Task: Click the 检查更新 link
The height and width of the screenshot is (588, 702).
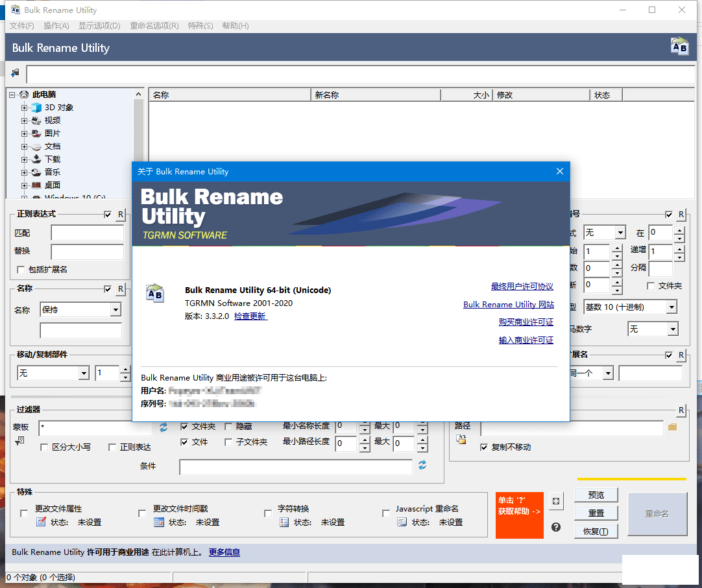Action: pyautogui.click(x=250, y=316)
